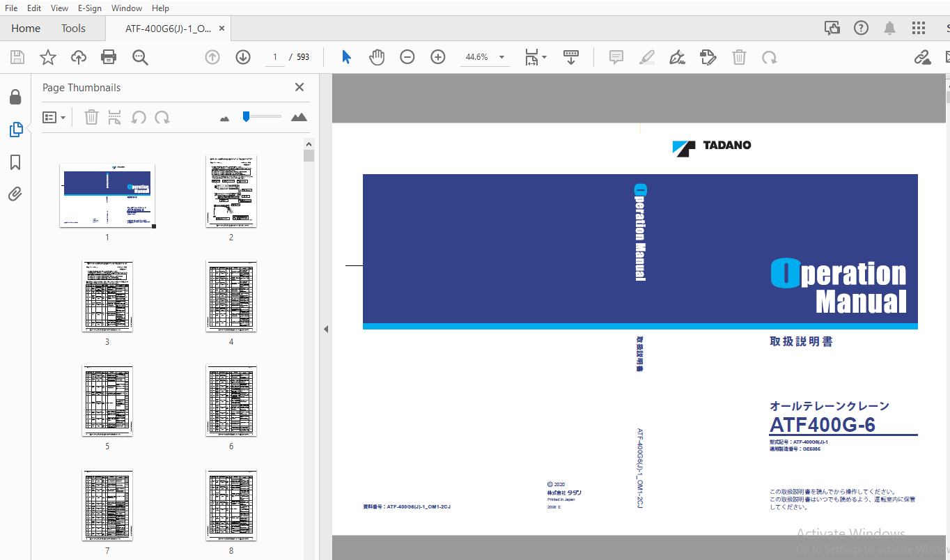The image size is (950, 560).
Task: Rotate thumbnails clockwise
Action: pos(162,117)
